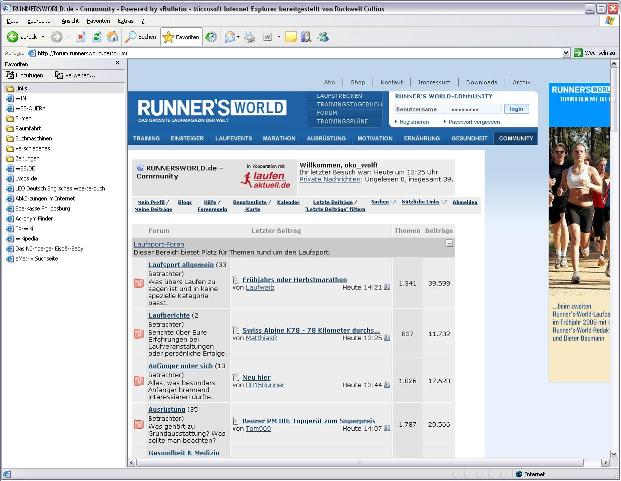Expand the Suchen dropdown in forum navbar
Screen dimensions: 621x481
(380, 201)
